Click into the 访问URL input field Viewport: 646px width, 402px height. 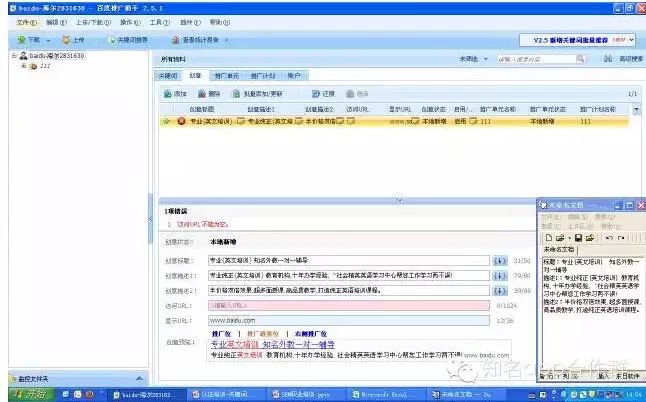coord(349,306)
